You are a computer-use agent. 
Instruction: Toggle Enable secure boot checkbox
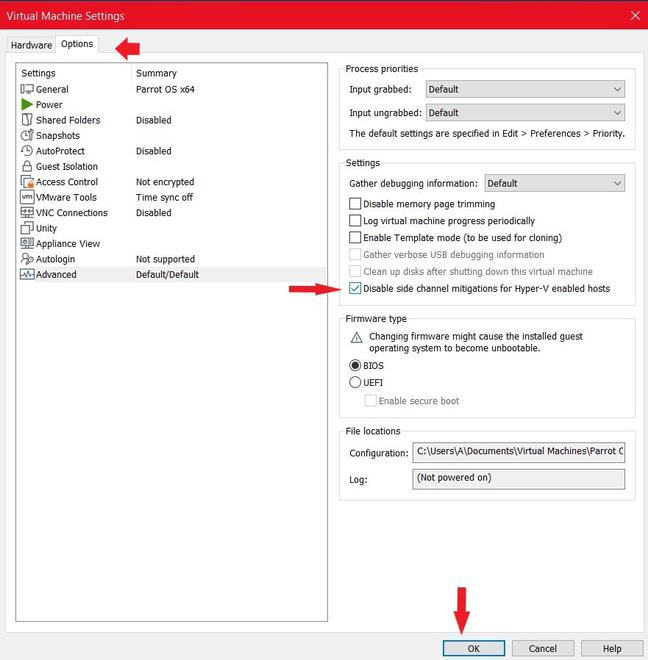(371, 401)
